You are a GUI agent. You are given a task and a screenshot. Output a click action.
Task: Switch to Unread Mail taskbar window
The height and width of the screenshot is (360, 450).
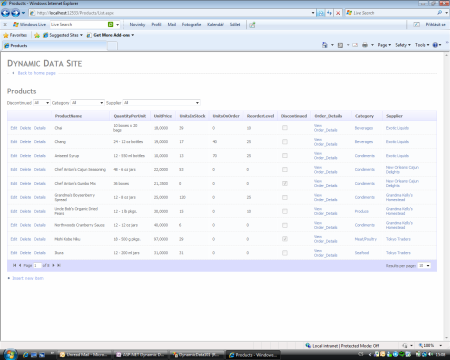[84, 355]
